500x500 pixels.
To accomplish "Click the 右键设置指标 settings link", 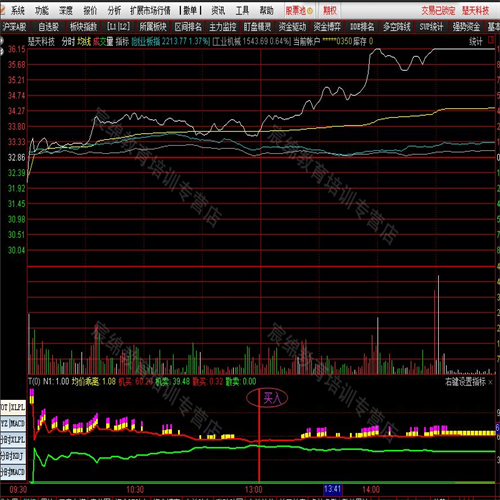I will coord(465,382).
